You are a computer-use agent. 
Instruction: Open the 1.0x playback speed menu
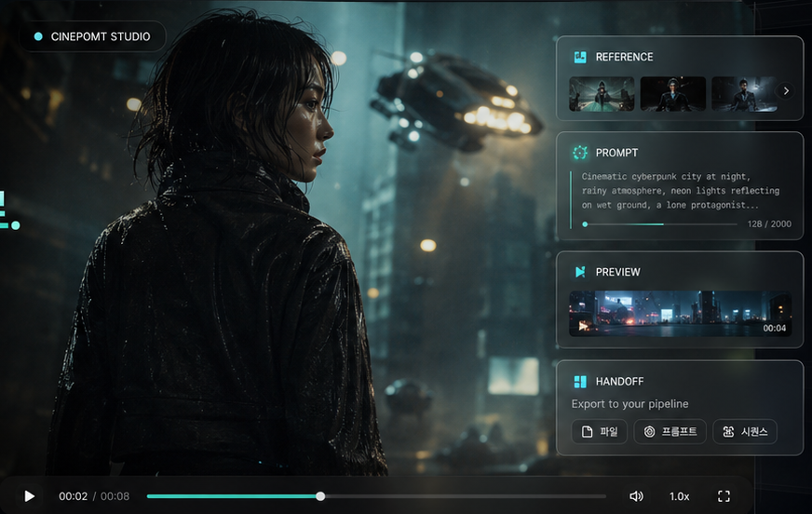tap(679, 496)
